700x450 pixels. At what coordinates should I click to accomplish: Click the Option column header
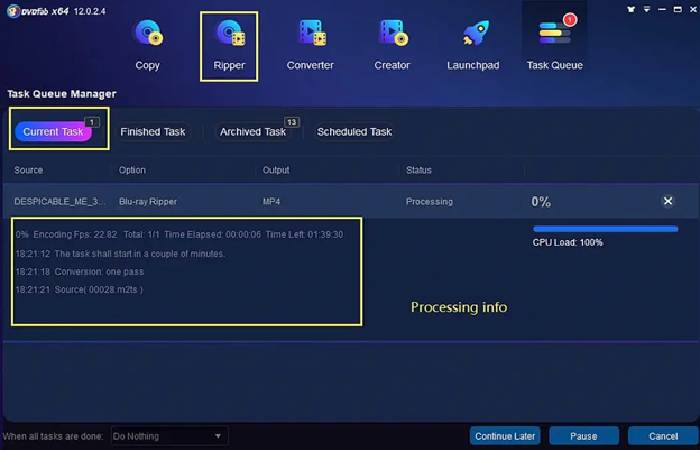(x=132, y=170)
